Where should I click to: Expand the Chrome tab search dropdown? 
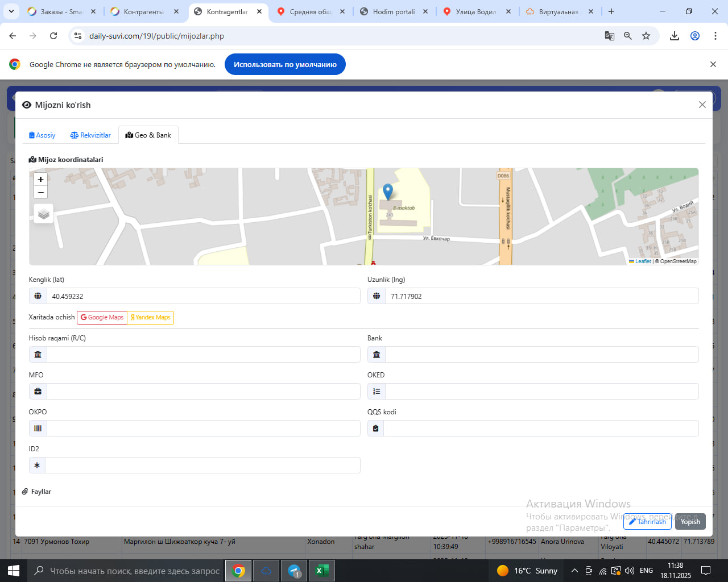(x=11, y=11)
